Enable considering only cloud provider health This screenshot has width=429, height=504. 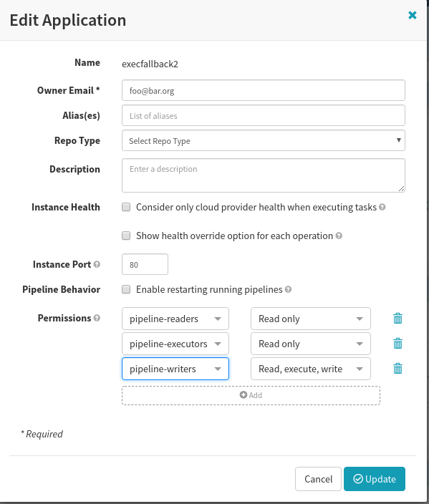click(126, 207)
